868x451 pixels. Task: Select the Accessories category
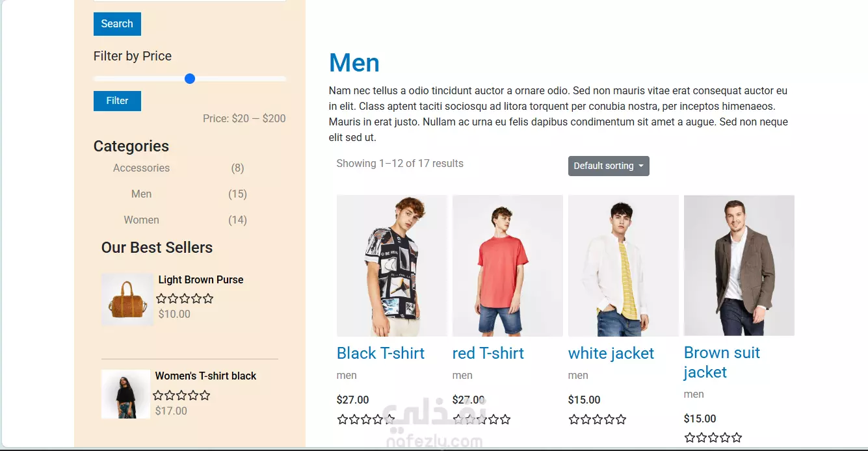141,168
